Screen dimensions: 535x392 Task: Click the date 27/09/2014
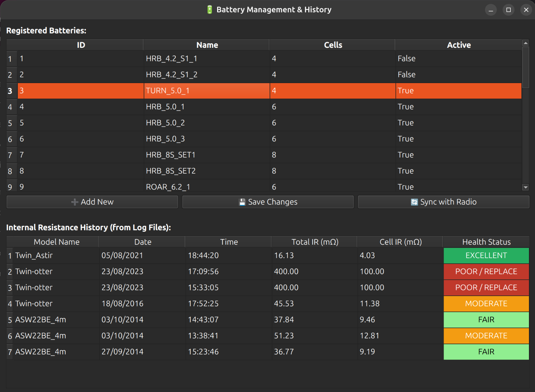pos(142,352)
